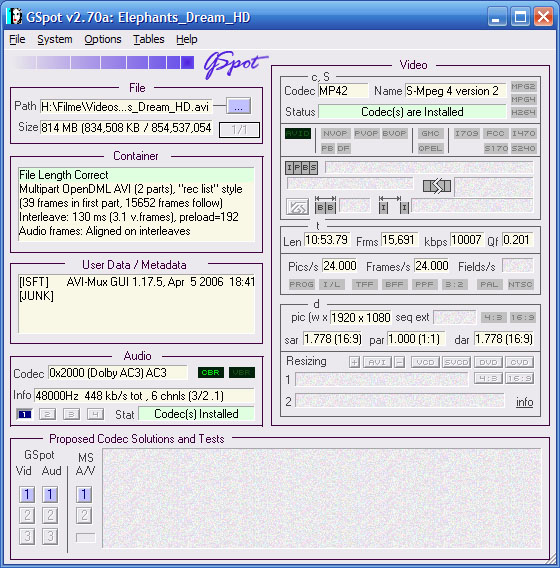Screen dimensions: 560x568
Task: Click the I709 indicator
Action: (x=467, y=133)
